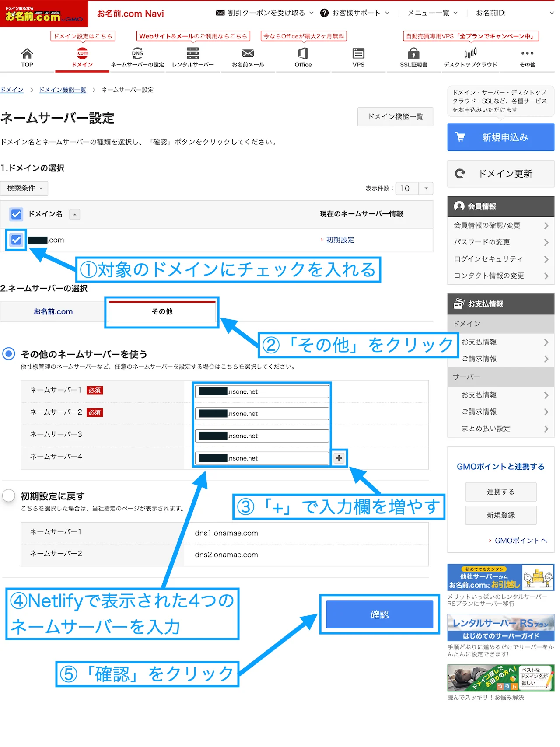Click the ネームサーバー4 input field

click(x=262, y=458)
